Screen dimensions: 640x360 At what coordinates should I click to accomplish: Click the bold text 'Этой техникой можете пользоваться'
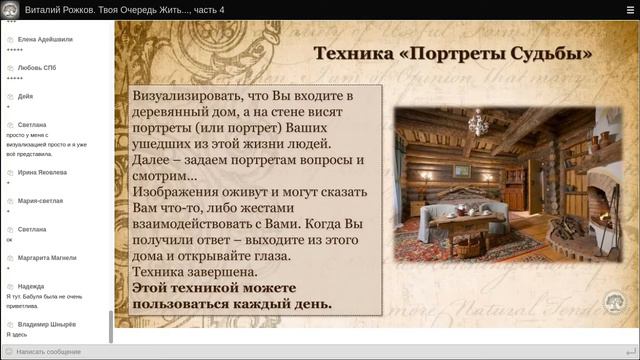(x=232, y=296)
